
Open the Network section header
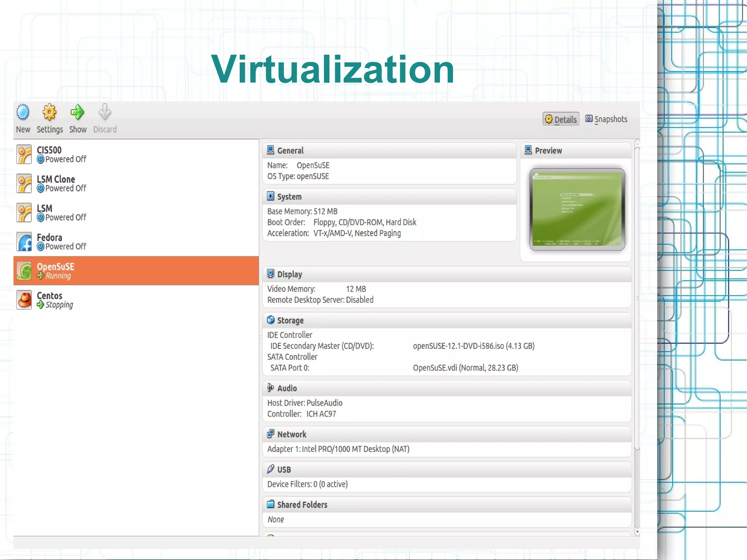point(447,434)
